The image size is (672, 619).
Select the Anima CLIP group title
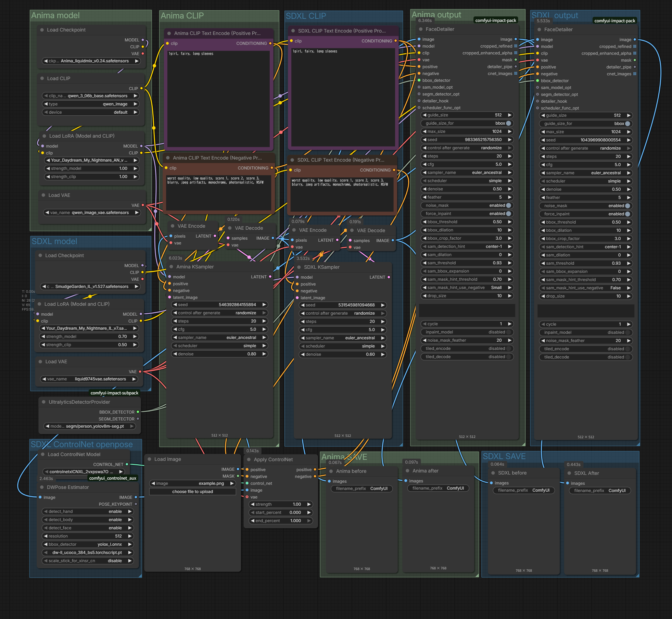coord(182,16)
